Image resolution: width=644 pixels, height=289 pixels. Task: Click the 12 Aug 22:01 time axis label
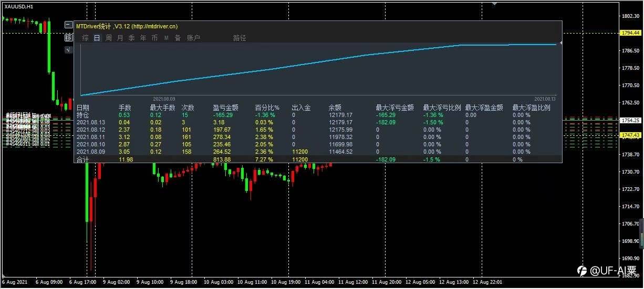[x=487, y=282]
